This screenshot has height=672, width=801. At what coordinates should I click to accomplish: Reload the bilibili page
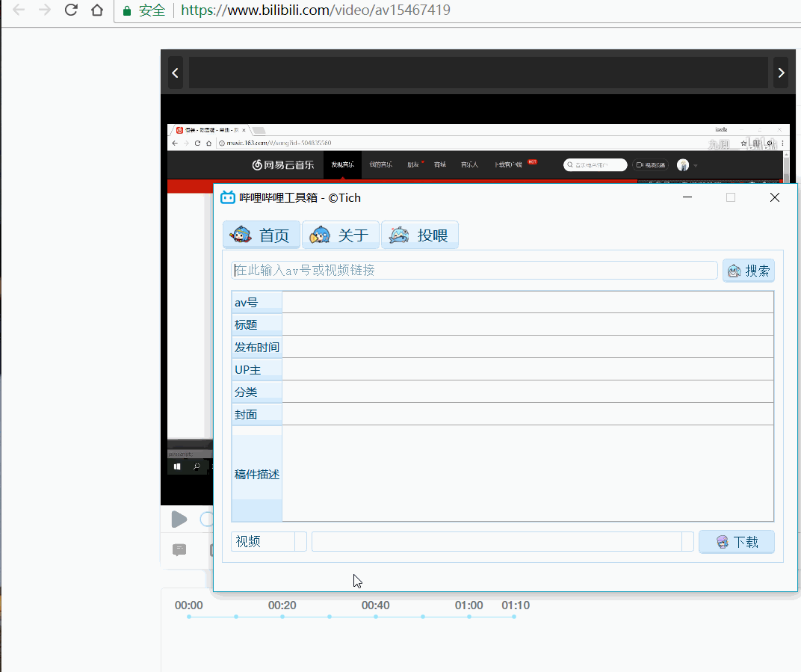pos(71,10)
